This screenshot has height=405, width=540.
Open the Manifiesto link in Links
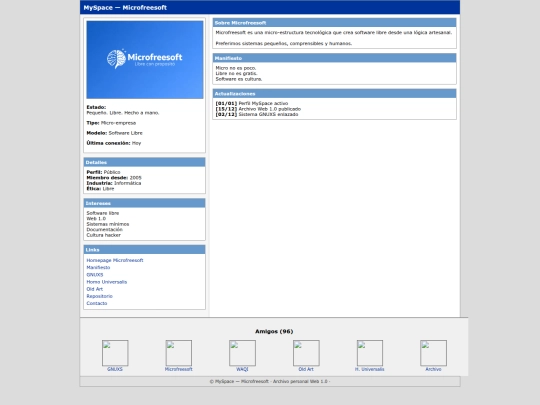click(x=98, y=268)
